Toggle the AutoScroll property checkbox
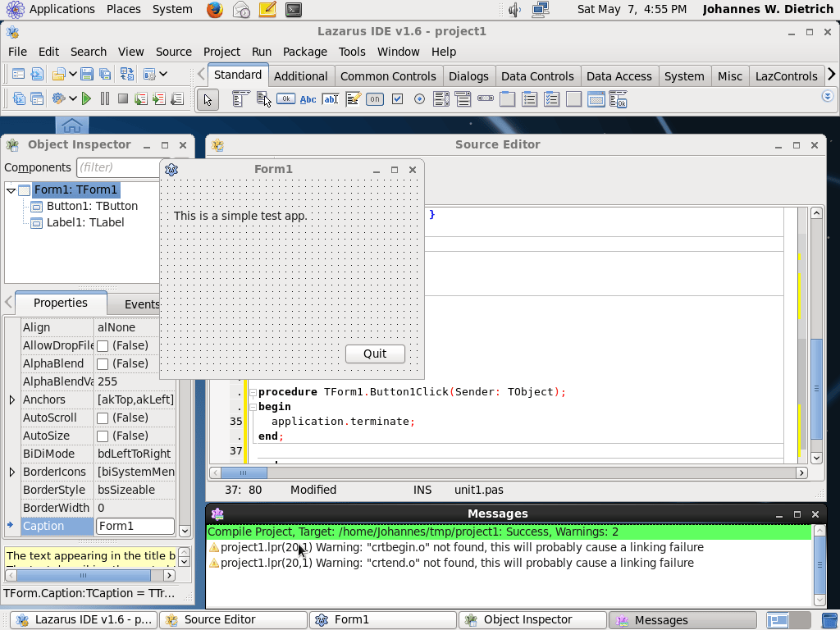This screenshot has height=630, width=840. coord(103,418)
